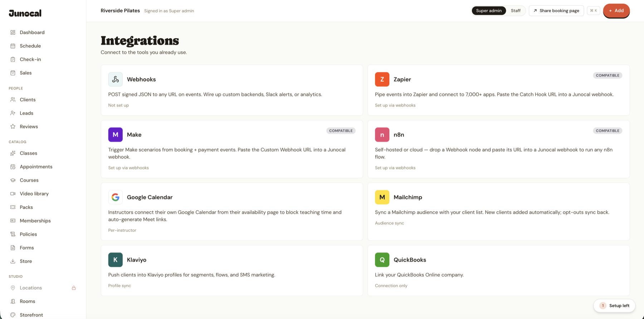644x319 pixels.
Task: Click "Set up via webhooks" under Zapier
Action: (x=395, y=105)
